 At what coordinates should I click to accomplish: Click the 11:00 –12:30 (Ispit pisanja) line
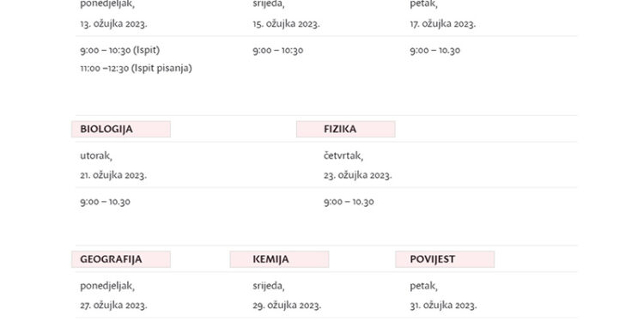[136, 68]
